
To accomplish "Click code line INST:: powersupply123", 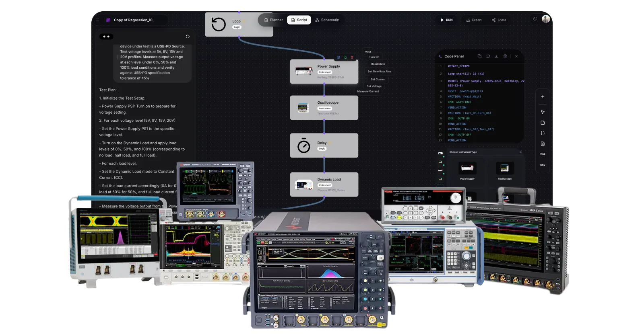I will coord(465,91).
